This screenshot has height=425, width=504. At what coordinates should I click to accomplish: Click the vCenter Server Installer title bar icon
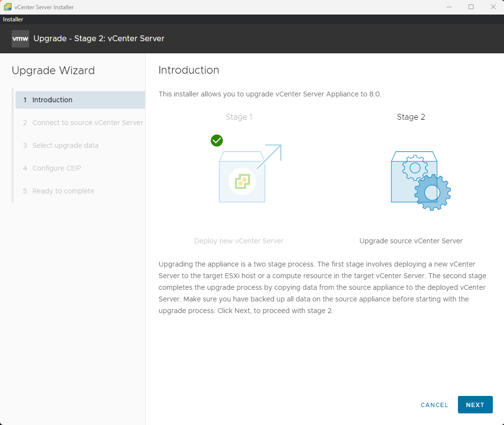pyautogui.click(x=8, y=7)
